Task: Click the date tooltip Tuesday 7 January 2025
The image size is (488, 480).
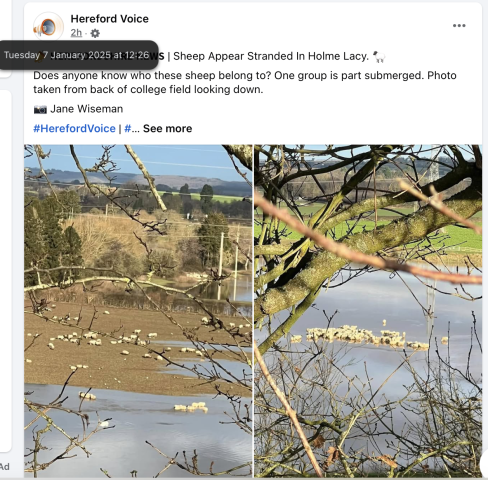Action: pyautogui.click(x=79, y=55)
